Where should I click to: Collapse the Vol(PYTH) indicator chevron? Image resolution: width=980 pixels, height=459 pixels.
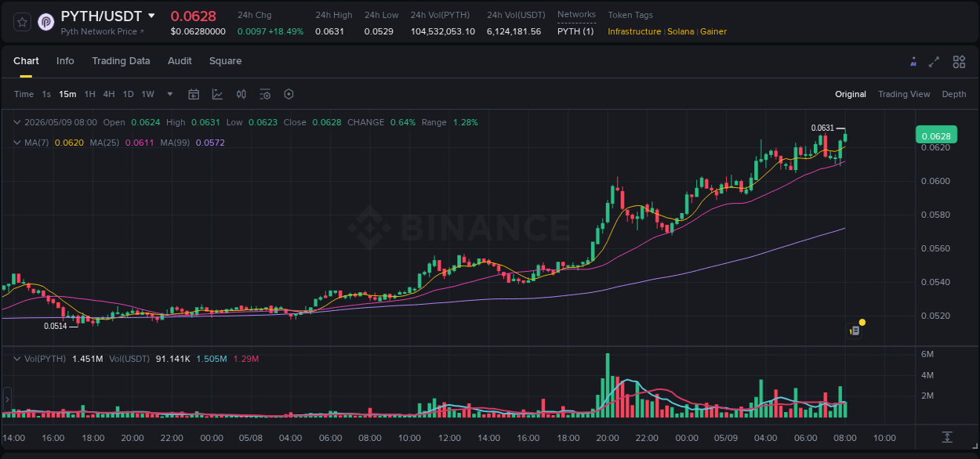[x=17, y=358]
